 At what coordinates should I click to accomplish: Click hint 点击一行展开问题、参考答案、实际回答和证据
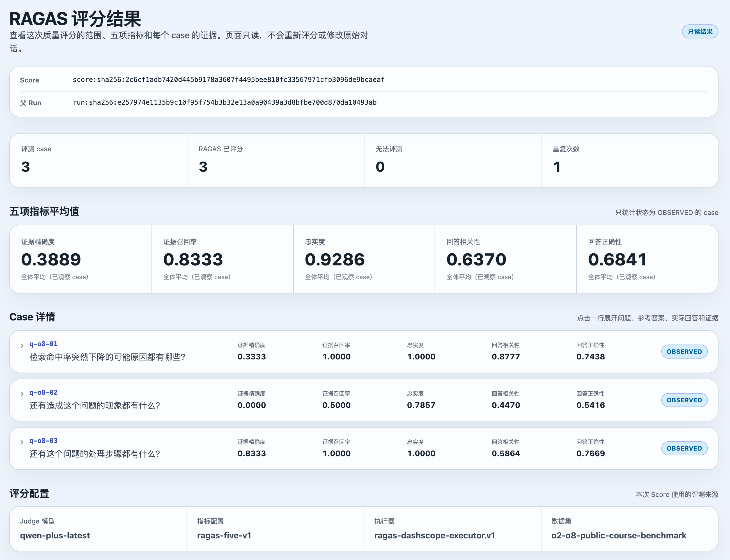648,318
